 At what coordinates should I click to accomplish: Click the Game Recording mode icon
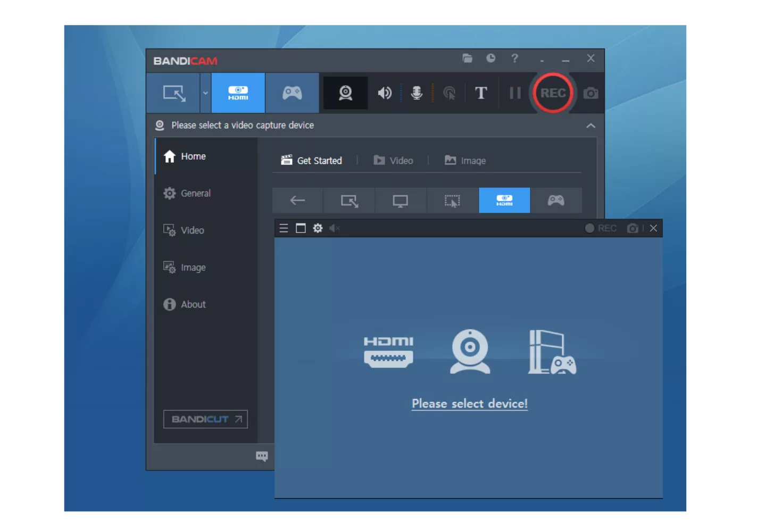[293, 93]
